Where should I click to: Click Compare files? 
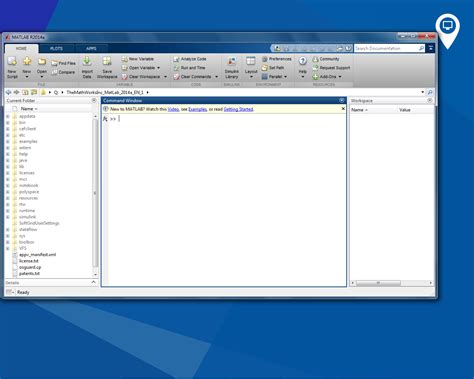coord(63,72)
